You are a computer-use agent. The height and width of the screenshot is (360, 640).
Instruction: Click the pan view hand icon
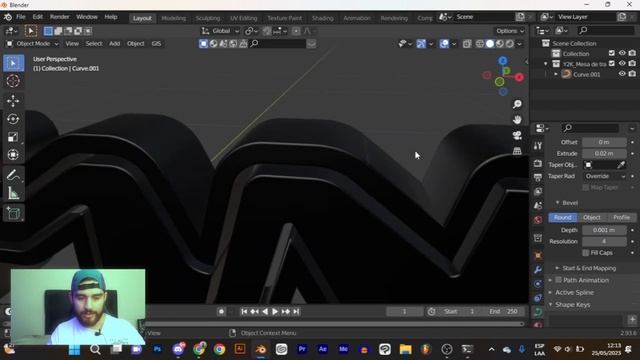(x=517, y=120)
